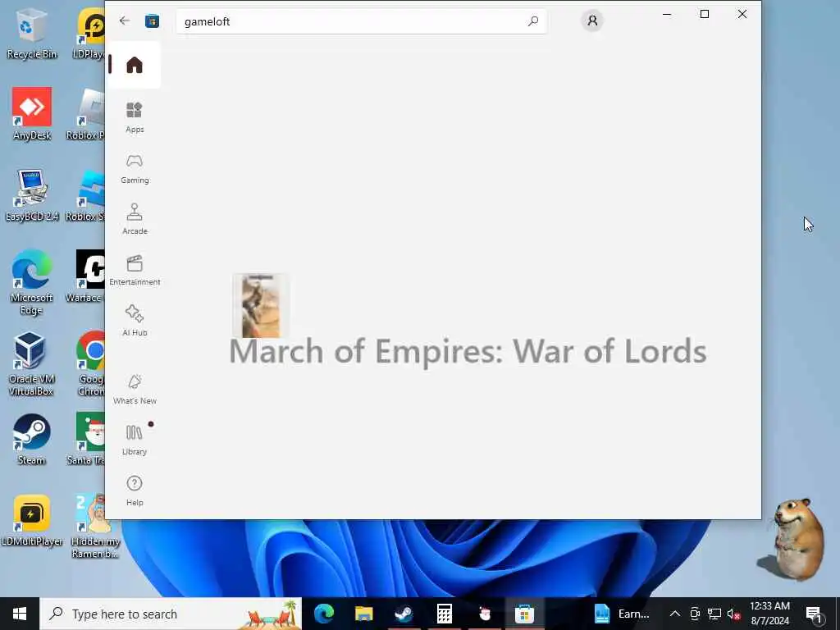Open Steam from the taskbar

(404, 614)
